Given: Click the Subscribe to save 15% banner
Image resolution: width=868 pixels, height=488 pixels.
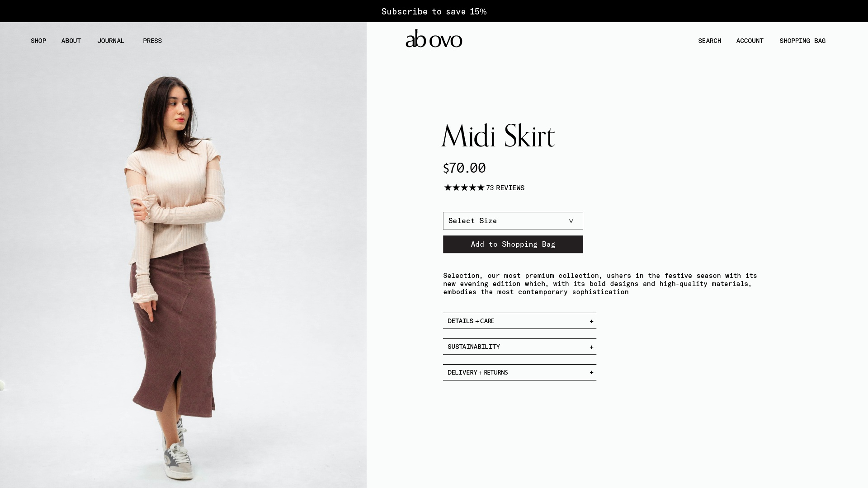Looking at the screenshot, I should click(434, 11).
